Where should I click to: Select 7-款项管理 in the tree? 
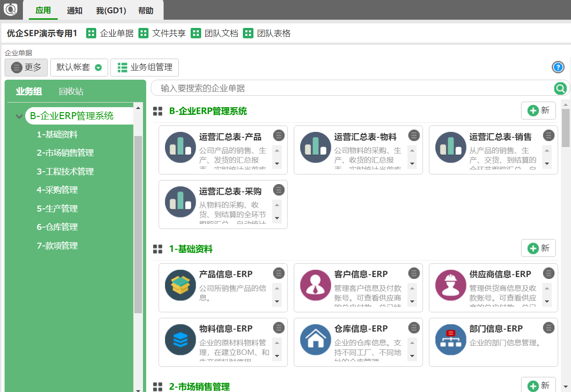point(57,246)
